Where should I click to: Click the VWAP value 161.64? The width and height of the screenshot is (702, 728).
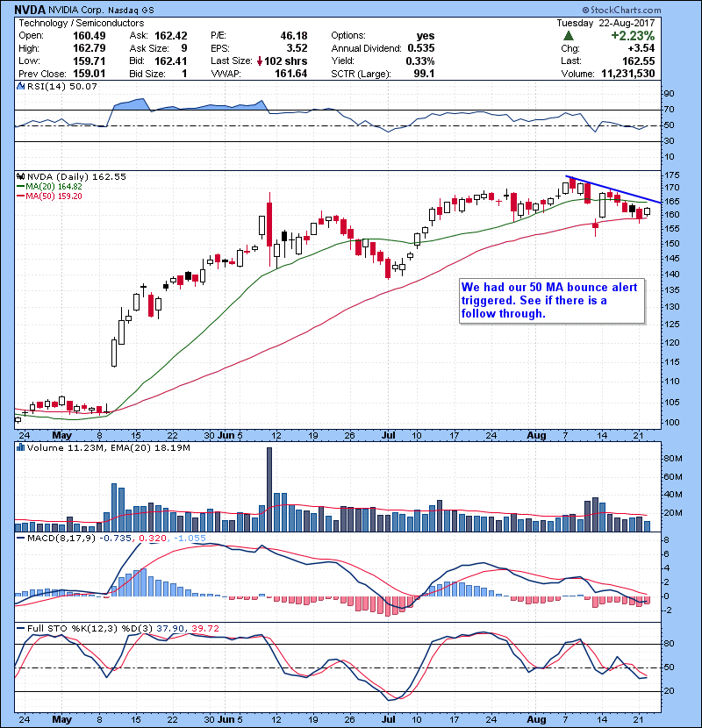[290, 74]
